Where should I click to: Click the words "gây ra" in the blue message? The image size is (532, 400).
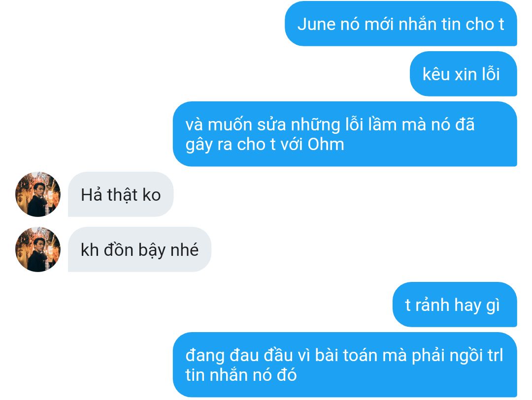click(x=209, y=145)
